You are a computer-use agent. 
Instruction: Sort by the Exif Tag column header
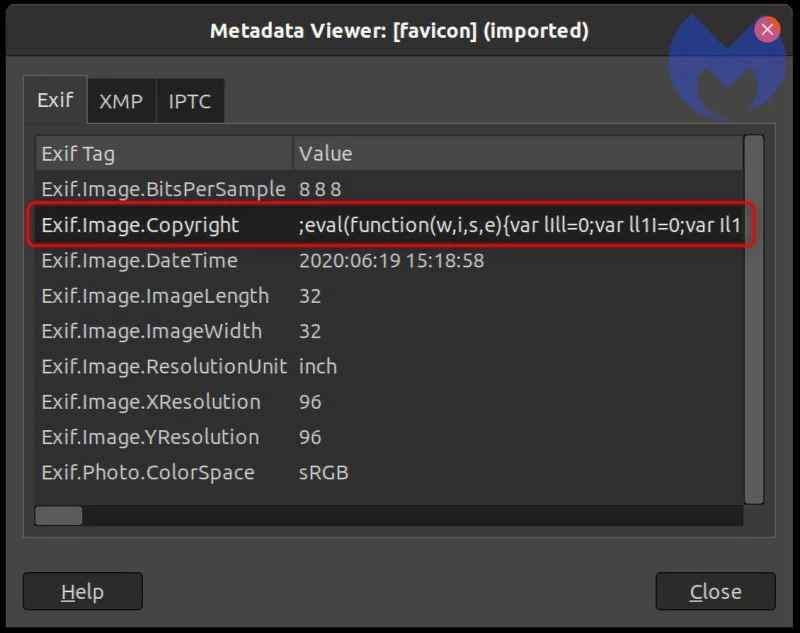point(160,153)
